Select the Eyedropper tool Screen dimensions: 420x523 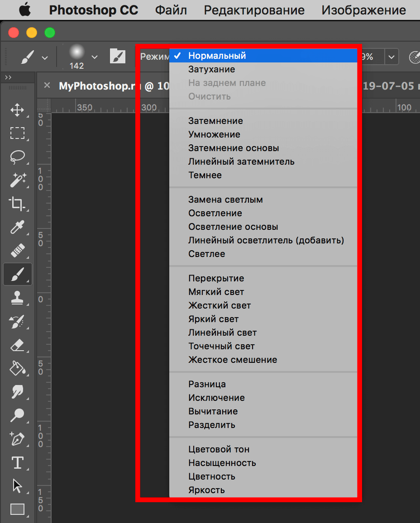coord(17,227)
